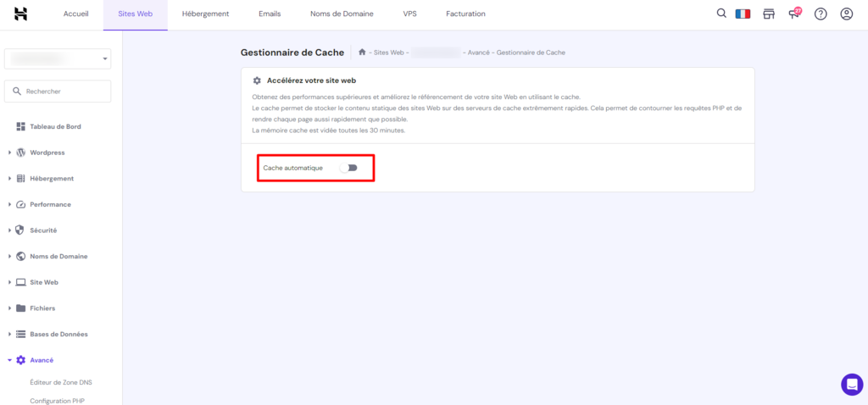Screen dimensions: 868x405
Task: Go to the Accueil tab
Action: coord(75,14)
